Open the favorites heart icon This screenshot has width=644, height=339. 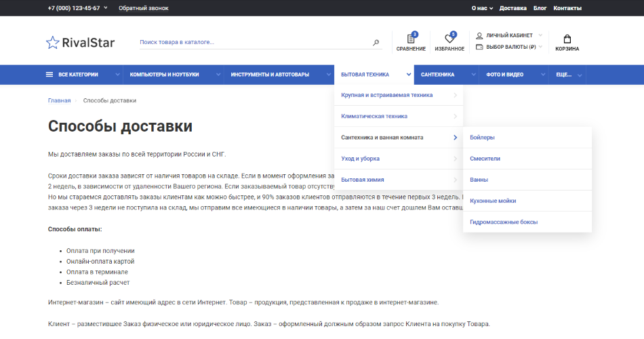tap(449, 39)
